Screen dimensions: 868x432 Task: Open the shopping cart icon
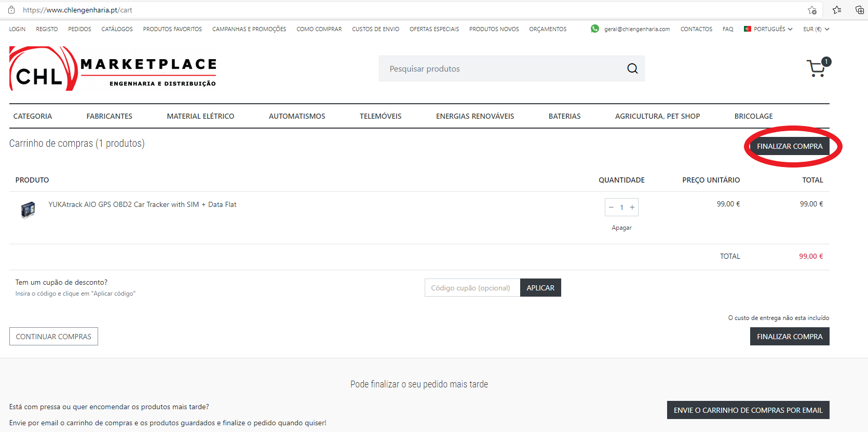(x=818, y=67)
